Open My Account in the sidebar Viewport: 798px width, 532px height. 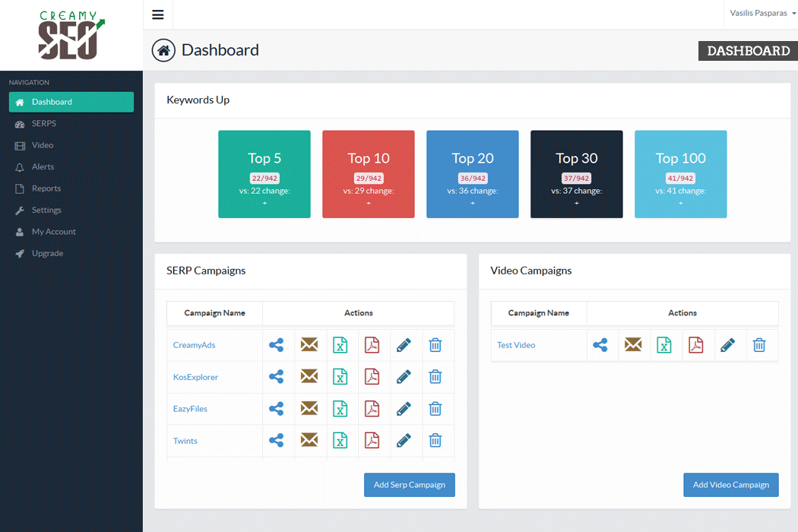71,232
